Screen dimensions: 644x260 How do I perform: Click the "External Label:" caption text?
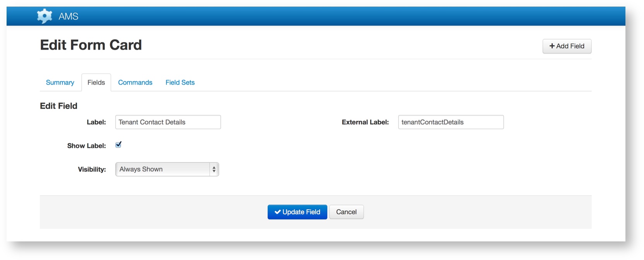[365, 122]
